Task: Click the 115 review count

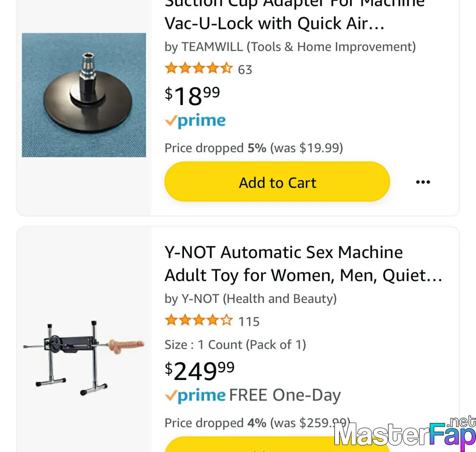Action: coord(249,322)
